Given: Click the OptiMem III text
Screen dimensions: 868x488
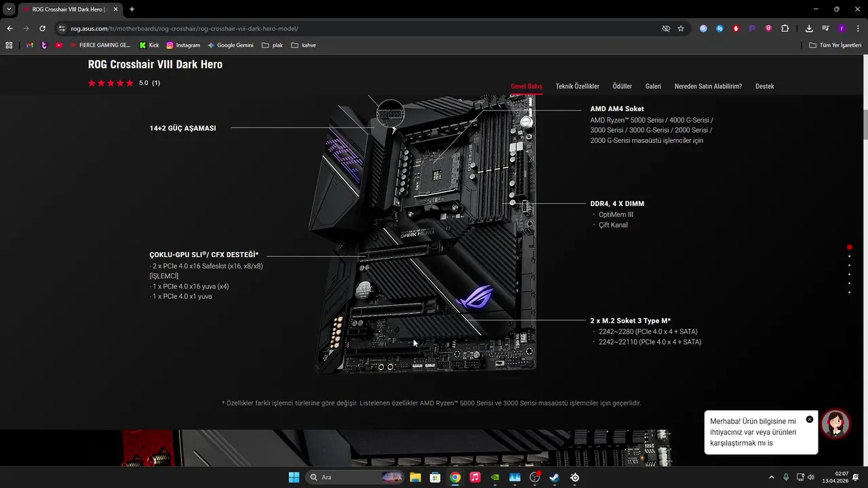Looking at the screenshot, I should (616, 214).
